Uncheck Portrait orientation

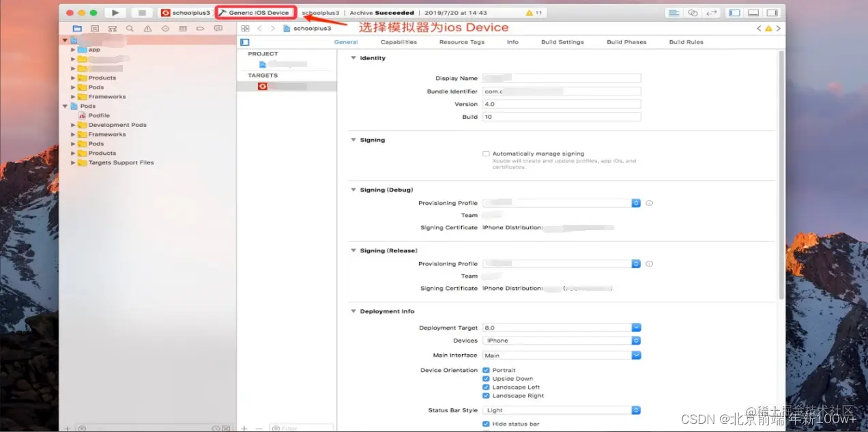point(486,371)
